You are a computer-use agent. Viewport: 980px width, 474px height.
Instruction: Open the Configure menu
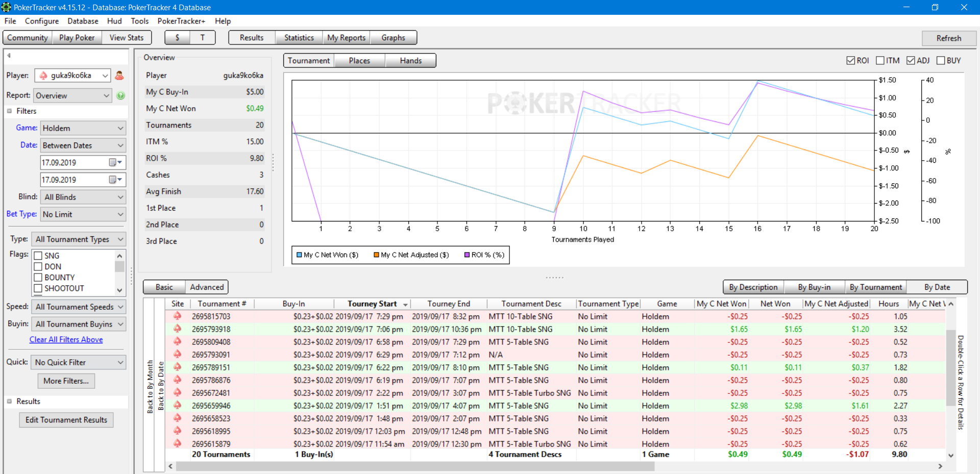[42, 21]
